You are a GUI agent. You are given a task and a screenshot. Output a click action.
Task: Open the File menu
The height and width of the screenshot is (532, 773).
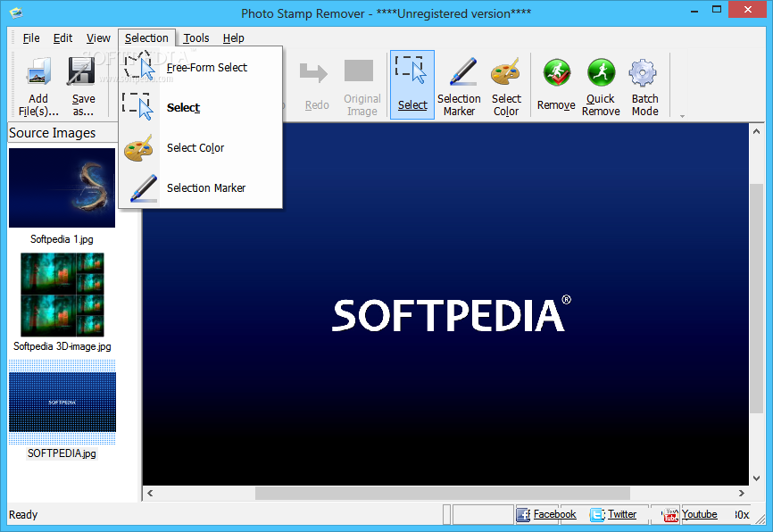point(31,38)
